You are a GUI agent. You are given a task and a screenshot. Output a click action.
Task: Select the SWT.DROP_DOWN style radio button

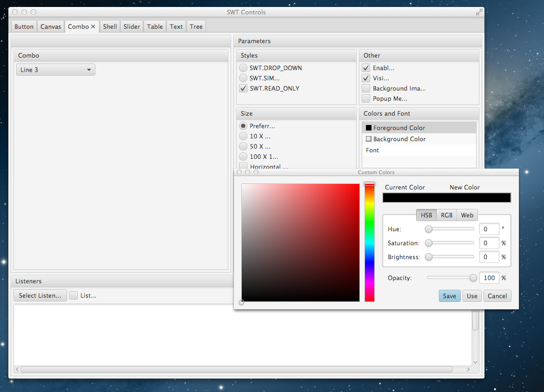(x=243, y=68)
